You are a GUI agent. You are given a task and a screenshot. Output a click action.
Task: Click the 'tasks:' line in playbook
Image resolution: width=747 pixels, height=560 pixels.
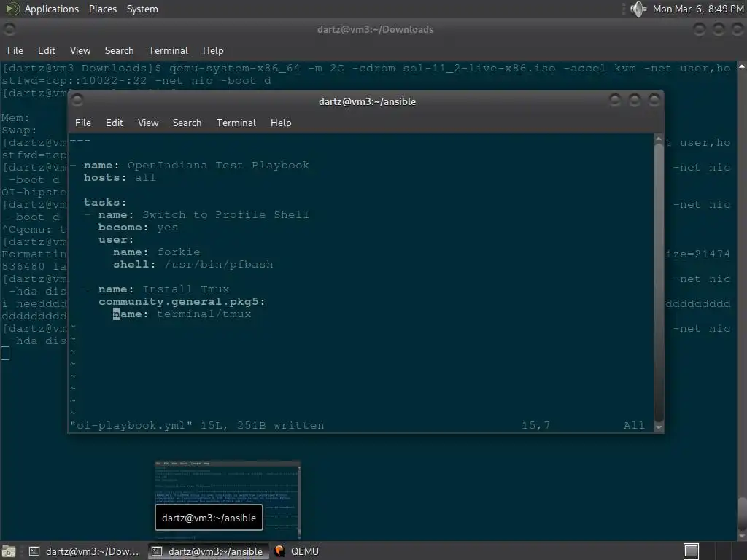[x=105, y=203]
